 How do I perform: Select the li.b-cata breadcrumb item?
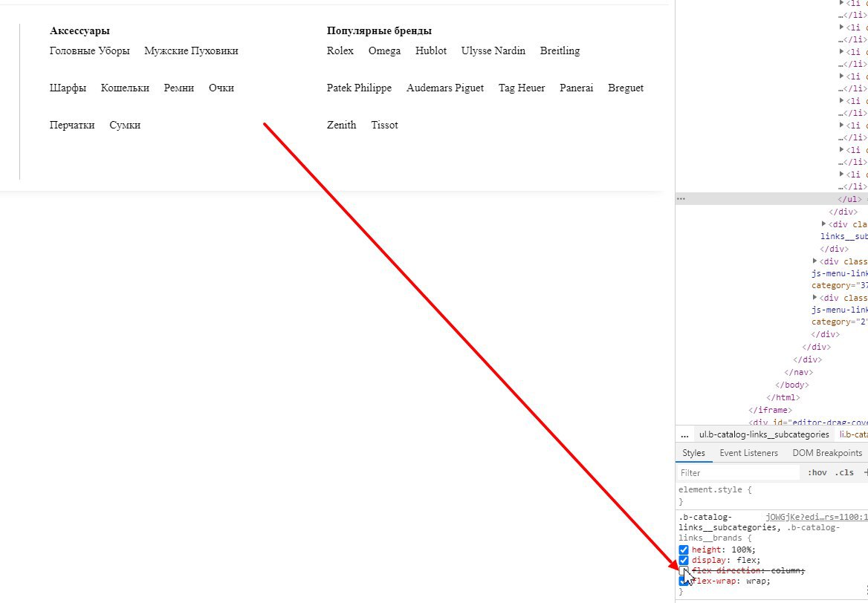[853, 435]
